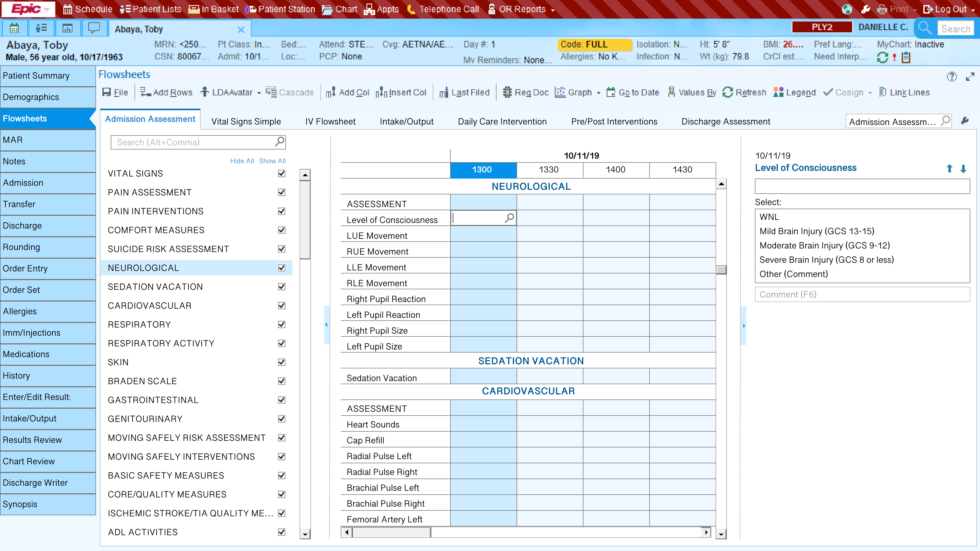
Task: Collapse the right detail panel arrow
Action: (x=744, y=325)
